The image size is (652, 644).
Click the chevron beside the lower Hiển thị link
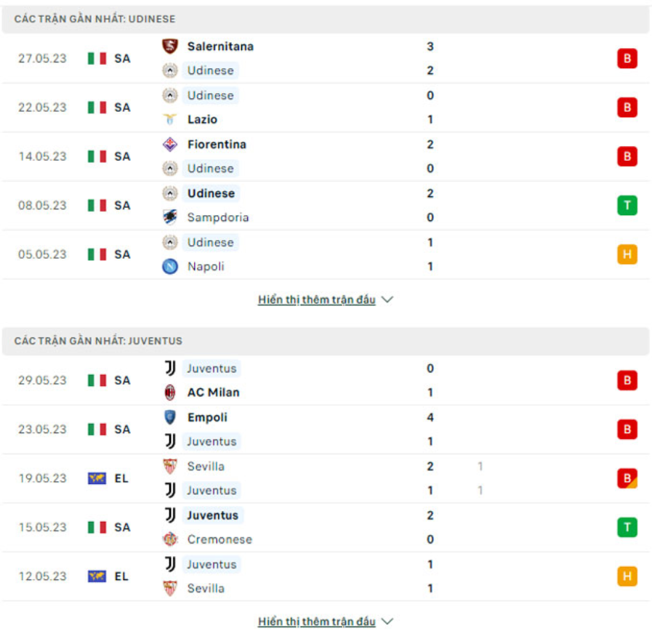click(x=387, y=621)
